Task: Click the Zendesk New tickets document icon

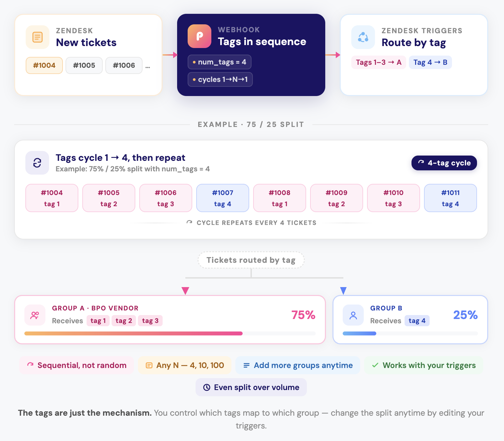Action: [38, 37]
